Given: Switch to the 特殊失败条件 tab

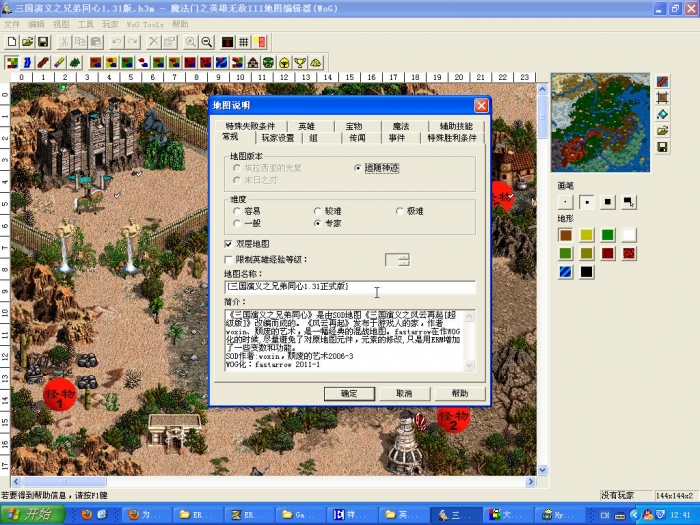Looking at the screenshot, I should pos(250,126).
